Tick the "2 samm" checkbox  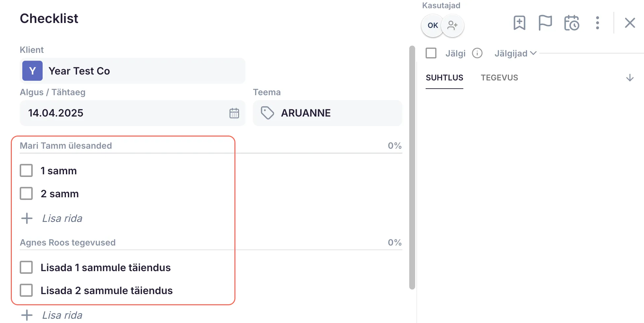point(26,194)
